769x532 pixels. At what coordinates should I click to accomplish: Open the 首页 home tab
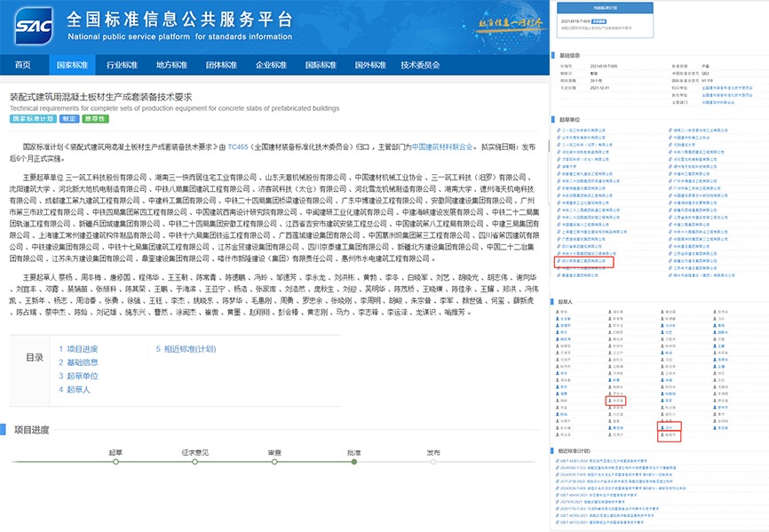pyautogui.click(x=23, y=65)
